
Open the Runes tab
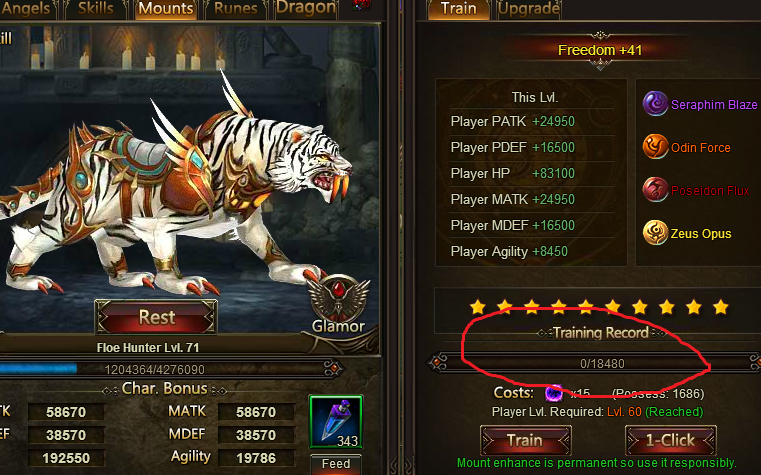coord(235,9)
